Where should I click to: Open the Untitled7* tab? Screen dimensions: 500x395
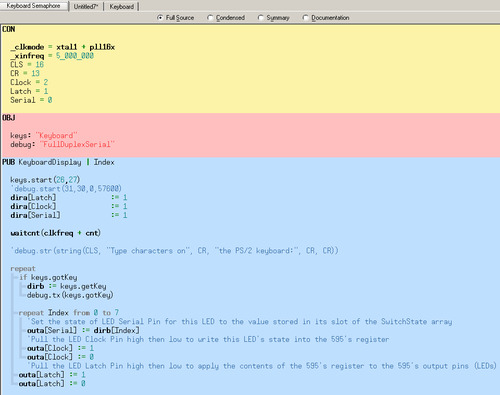coord(86,6)
